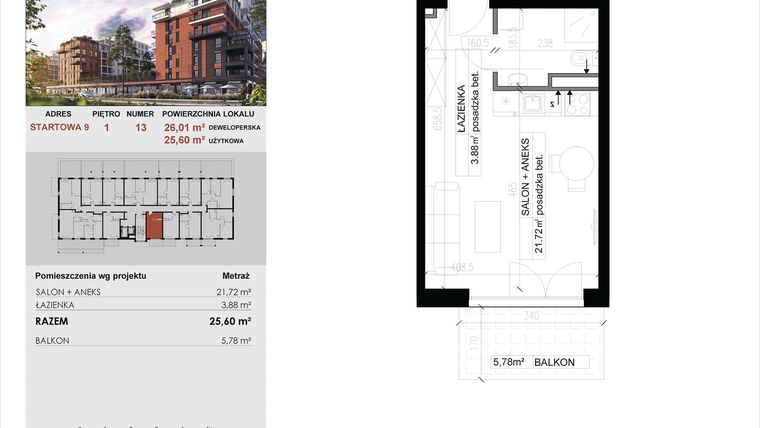Click the 26,01 m² area value

click(x=185, y=127)
